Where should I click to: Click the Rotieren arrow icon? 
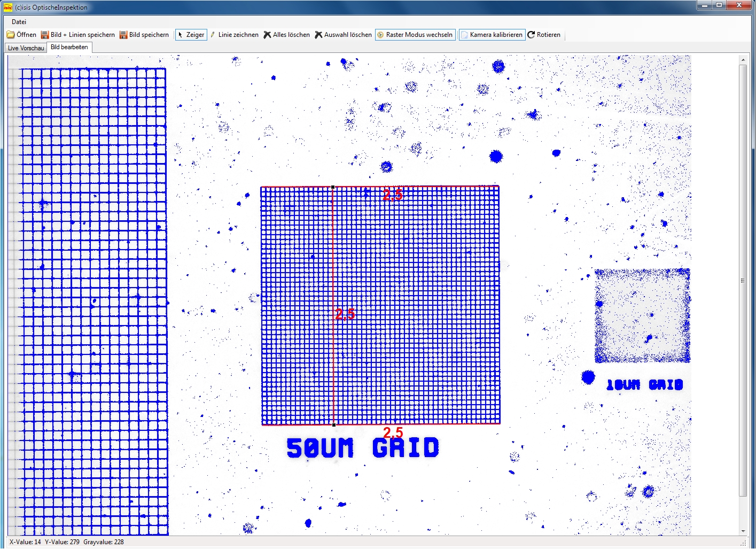[531, 35]
